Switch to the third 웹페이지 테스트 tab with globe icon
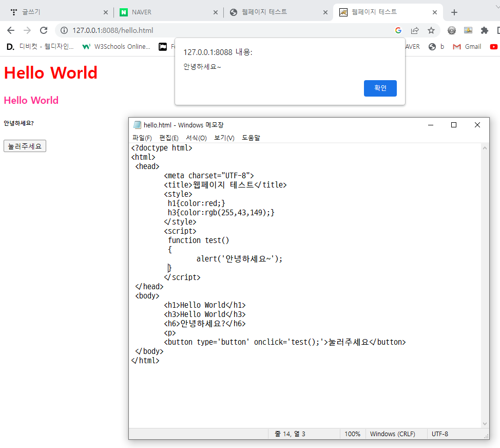 coord(278,12)
